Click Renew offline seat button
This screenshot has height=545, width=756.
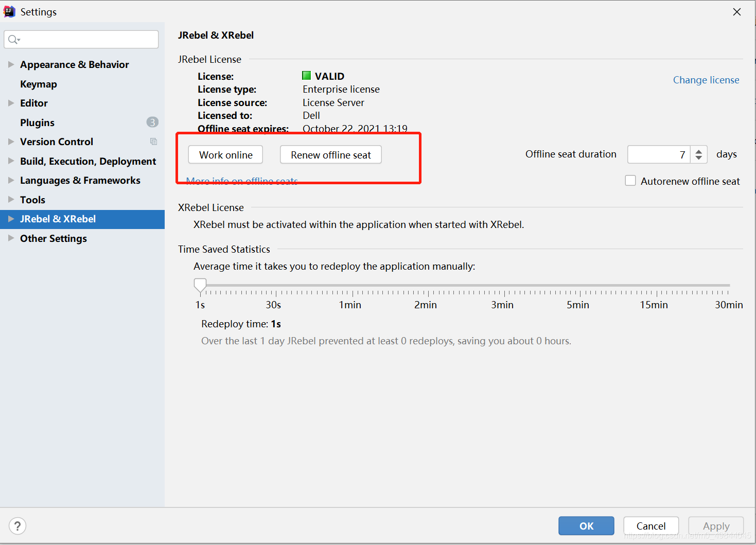point(331,155)
